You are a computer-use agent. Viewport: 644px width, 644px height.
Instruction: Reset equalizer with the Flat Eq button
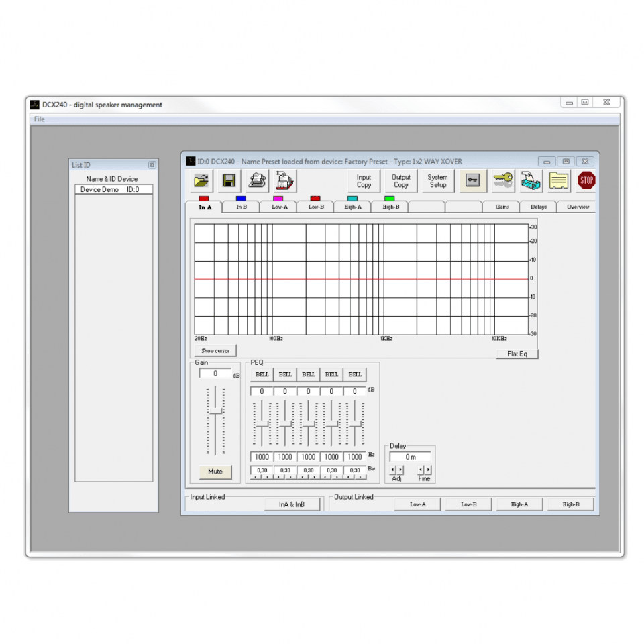tap(517, 354)
